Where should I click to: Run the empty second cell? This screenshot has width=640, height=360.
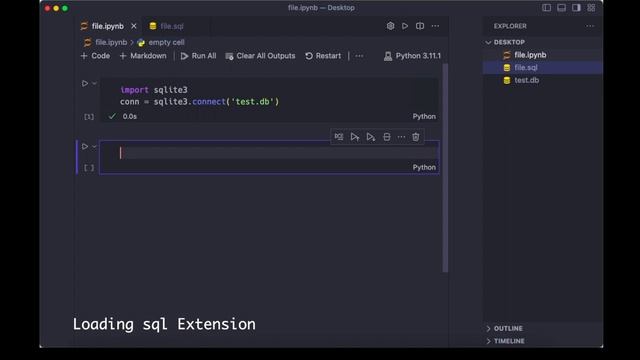(84, 146)
